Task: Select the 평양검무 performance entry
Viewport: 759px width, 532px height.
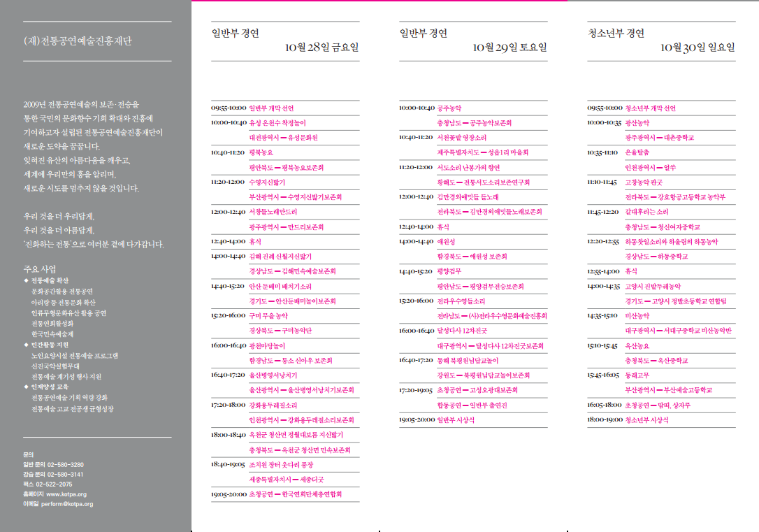Action: point(451,271)
